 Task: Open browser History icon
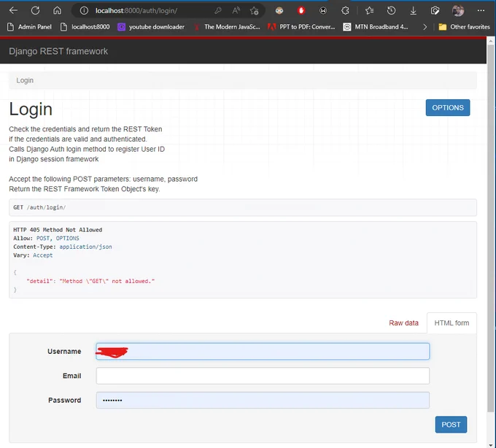pyautogui.click(x=391, y=11)
